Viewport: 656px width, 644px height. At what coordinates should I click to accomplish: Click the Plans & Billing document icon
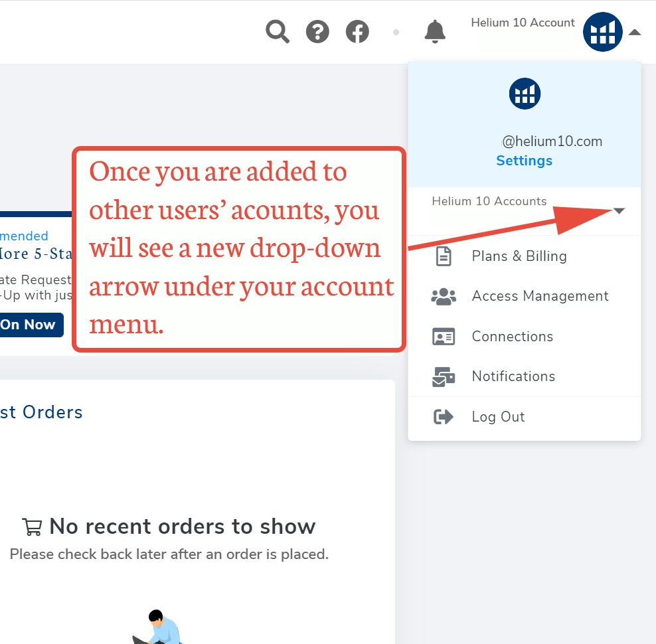click(x=444, y=256)
